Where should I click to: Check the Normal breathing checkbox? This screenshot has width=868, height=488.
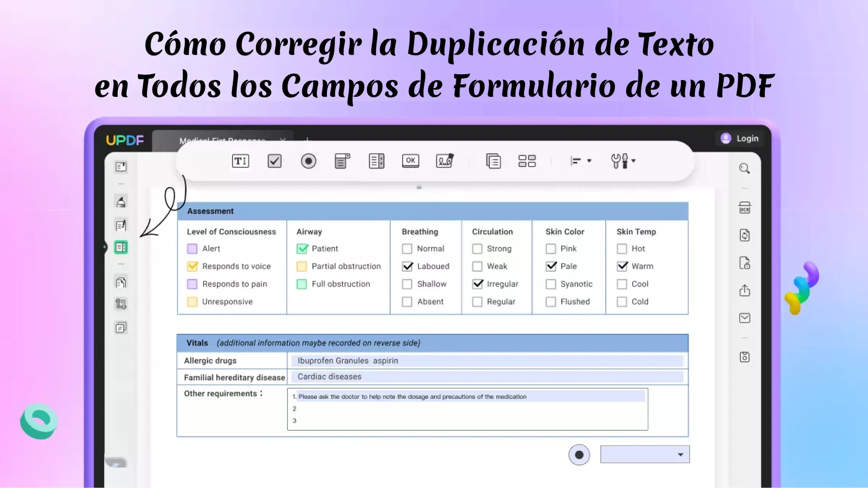coord(407,249)
